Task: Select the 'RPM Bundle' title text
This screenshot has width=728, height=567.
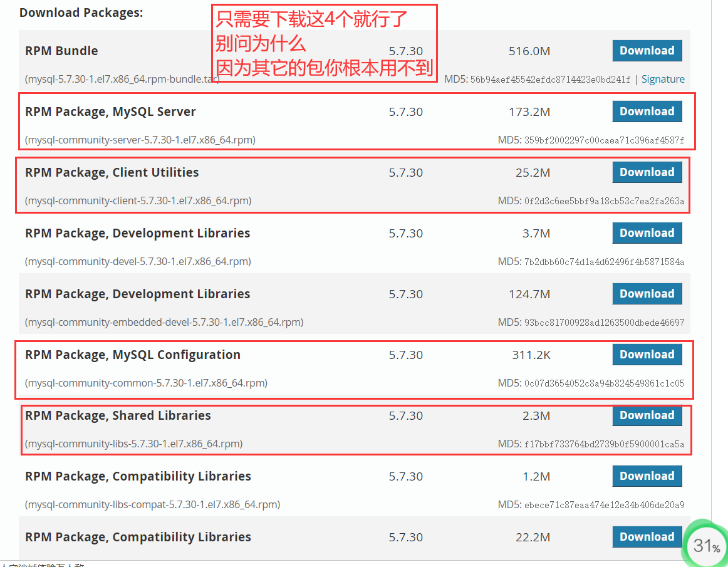Action: (x=62, y=51)
